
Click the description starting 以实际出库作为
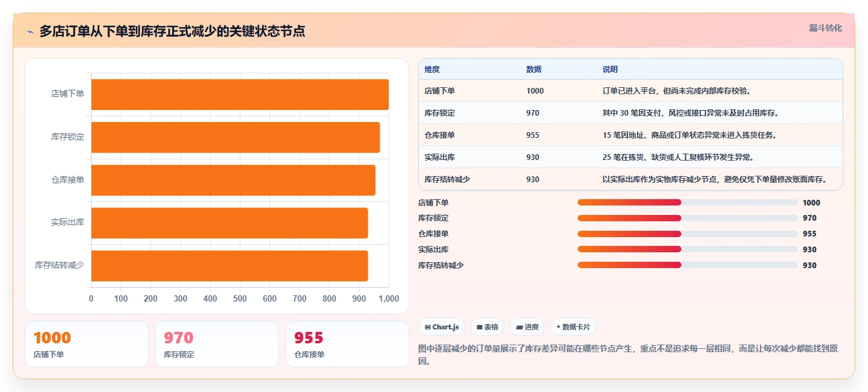pyautogui.click(x=715, y=180)
